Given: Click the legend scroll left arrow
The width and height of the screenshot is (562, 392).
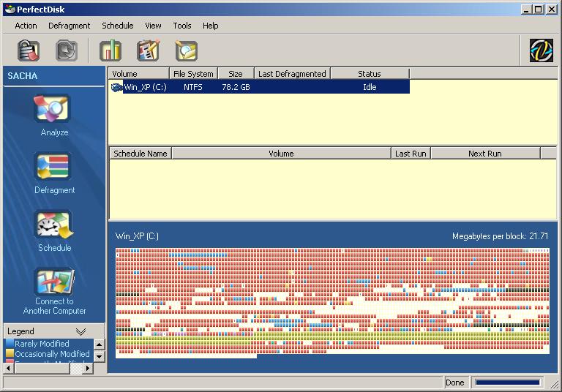Looking at the screenshot, I should 9,368.
